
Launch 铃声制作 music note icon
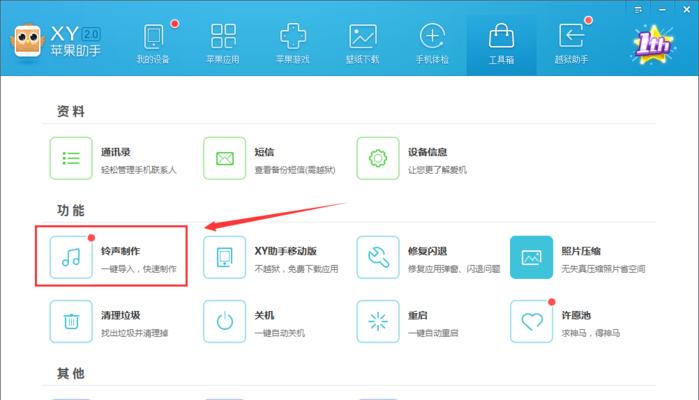[71, 257]
